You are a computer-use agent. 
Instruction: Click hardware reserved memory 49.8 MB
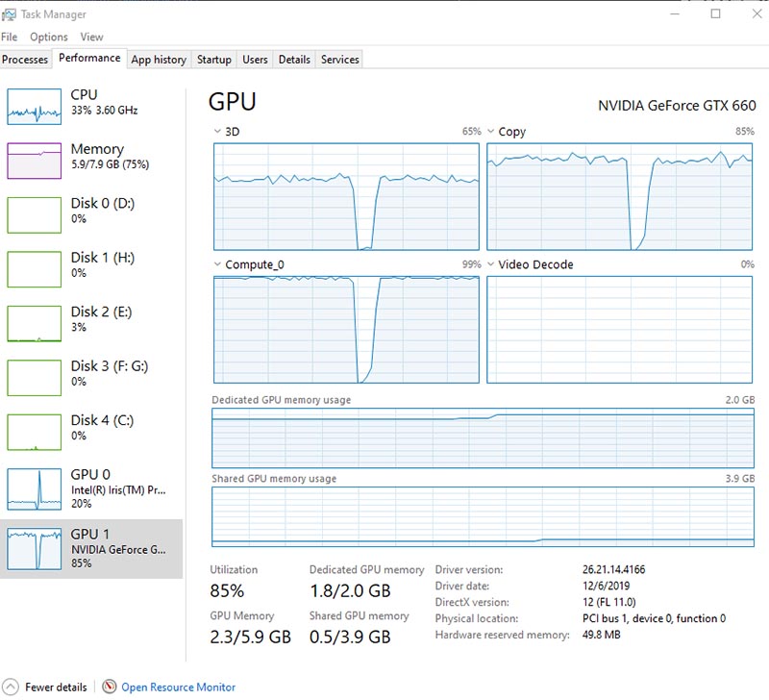click(x=602, y=635)
